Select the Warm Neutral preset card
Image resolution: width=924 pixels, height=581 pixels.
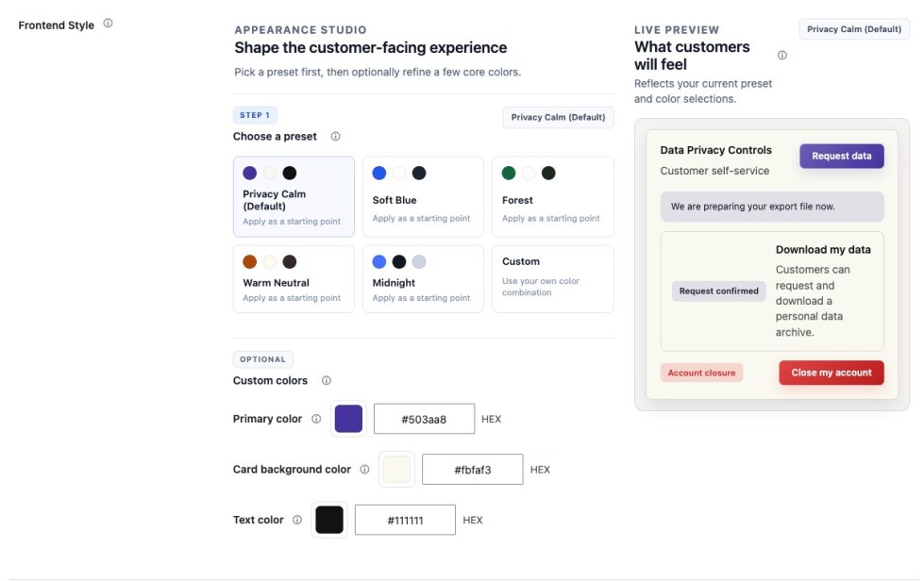point(294,279)
